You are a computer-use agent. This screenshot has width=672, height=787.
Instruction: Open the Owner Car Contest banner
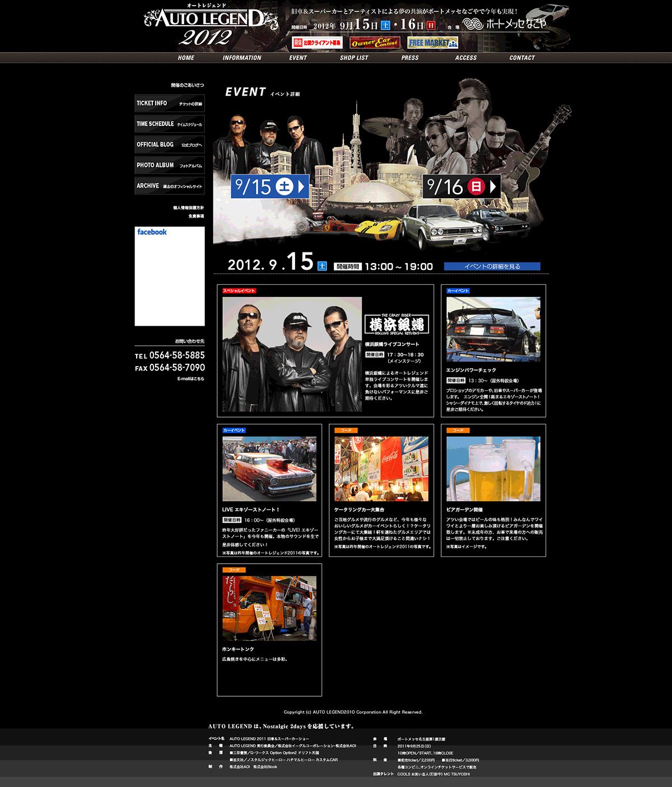click(x=375, y=43)
